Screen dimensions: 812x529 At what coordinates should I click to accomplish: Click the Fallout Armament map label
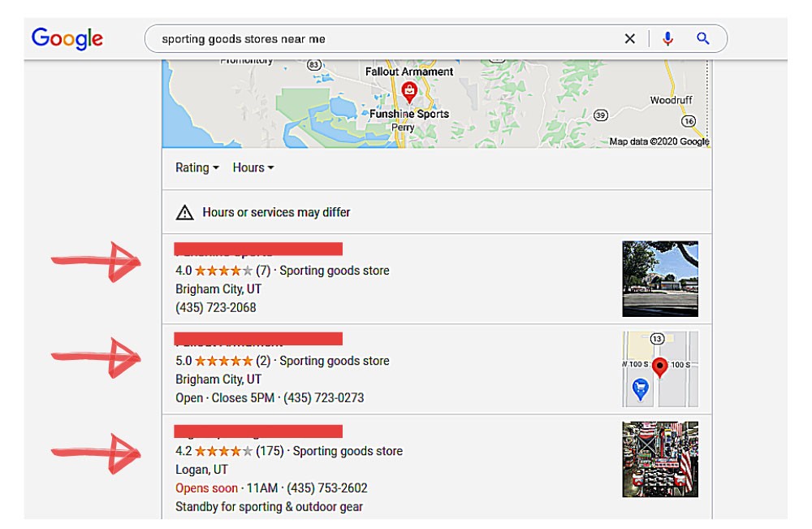point(409,72)
